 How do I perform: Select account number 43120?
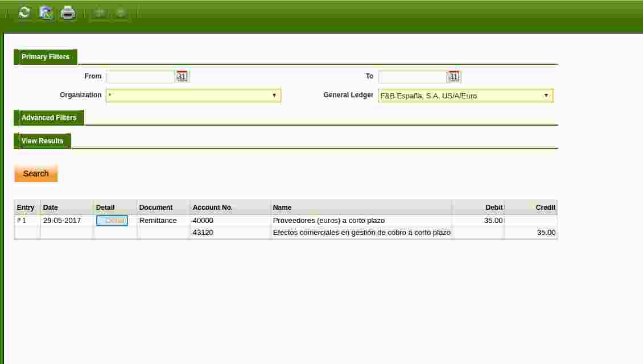tap(203, 233)
